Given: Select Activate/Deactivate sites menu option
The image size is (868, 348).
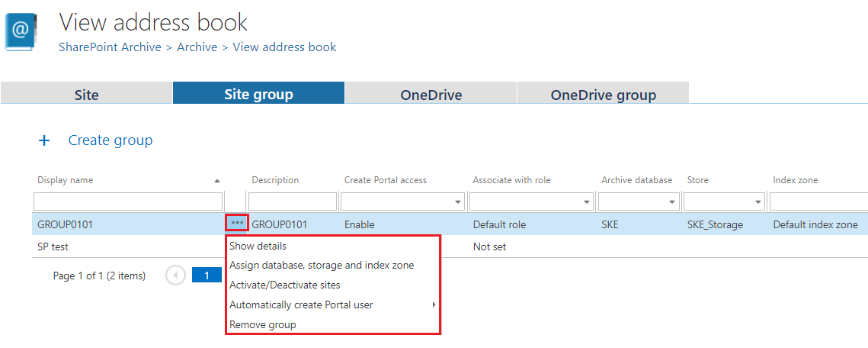Looking at the screenshot, I should (284, 285).
